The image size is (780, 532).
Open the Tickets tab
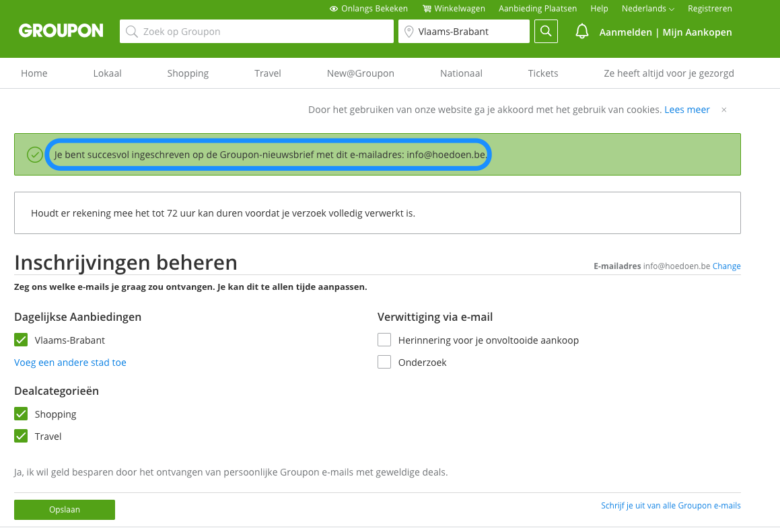[543, 73]
